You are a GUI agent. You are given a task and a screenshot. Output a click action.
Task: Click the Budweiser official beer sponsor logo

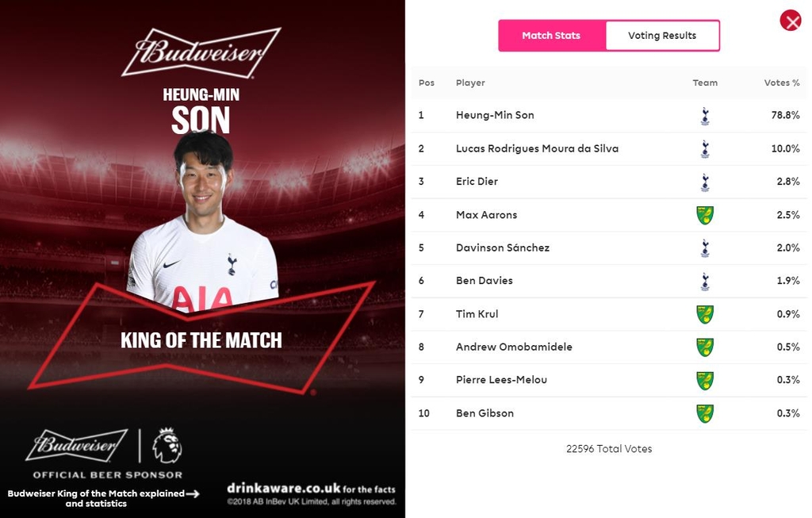(76, 446)
